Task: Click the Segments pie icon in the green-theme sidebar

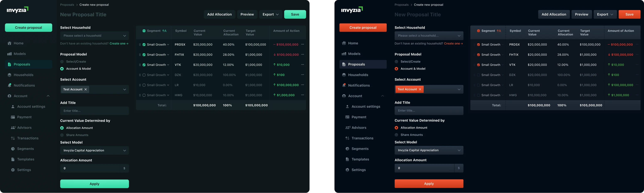Action: point(13,149)
